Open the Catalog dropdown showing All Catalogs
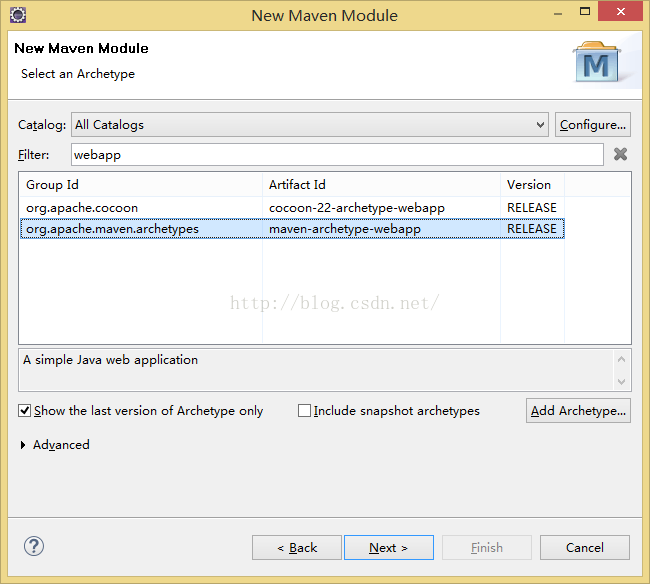 310,124
